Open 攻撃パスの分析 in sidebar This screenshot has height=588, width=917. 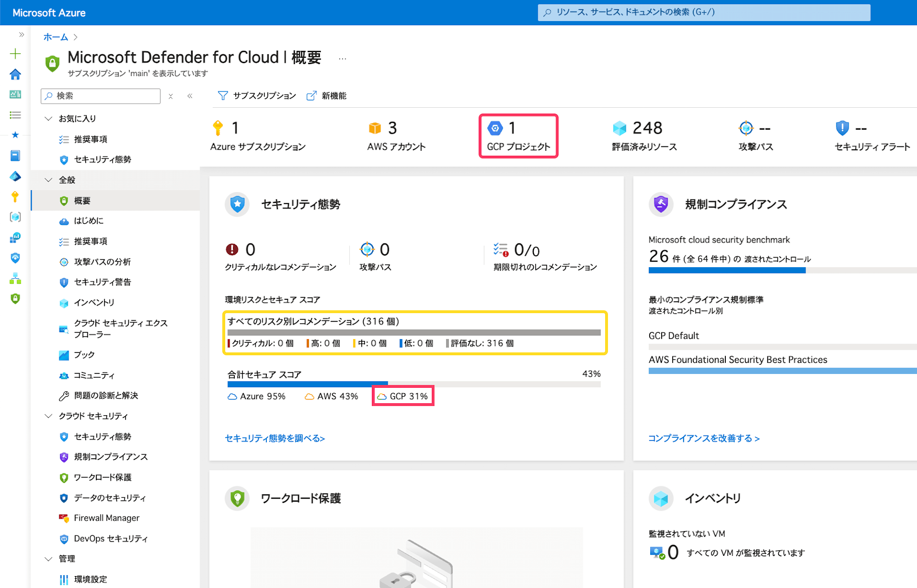click(102, 262)
